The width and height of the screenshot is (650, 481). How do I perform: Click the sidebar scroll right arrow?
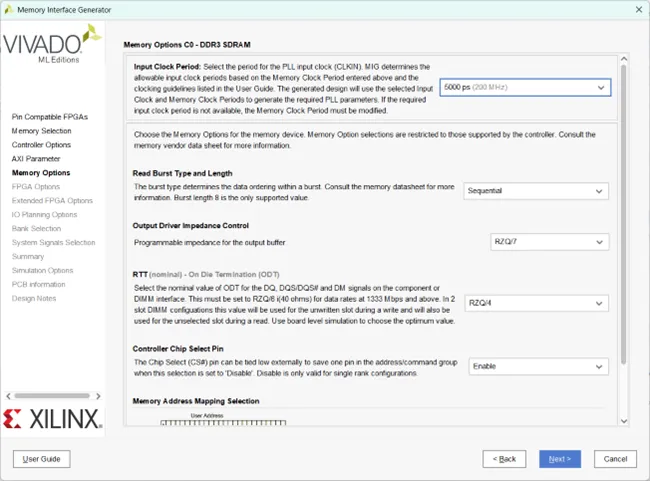tap(98, 396)
